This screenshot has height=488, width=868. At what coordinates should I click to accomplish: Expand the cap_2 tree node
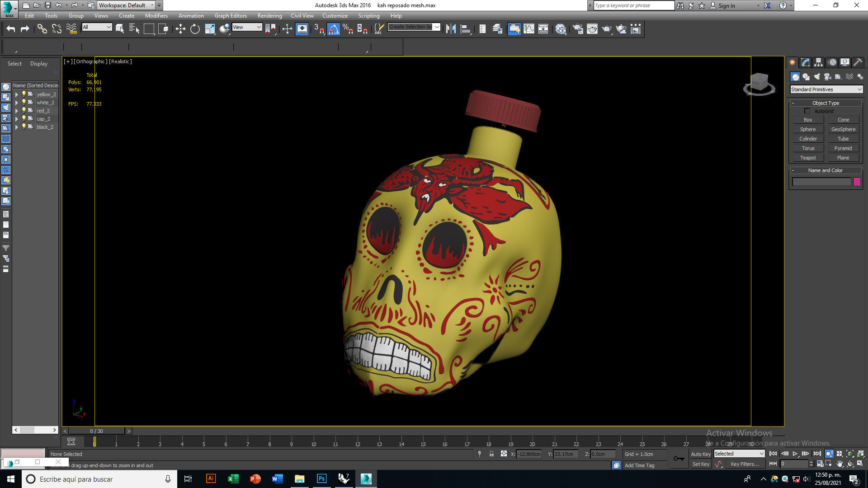point(17,119)
